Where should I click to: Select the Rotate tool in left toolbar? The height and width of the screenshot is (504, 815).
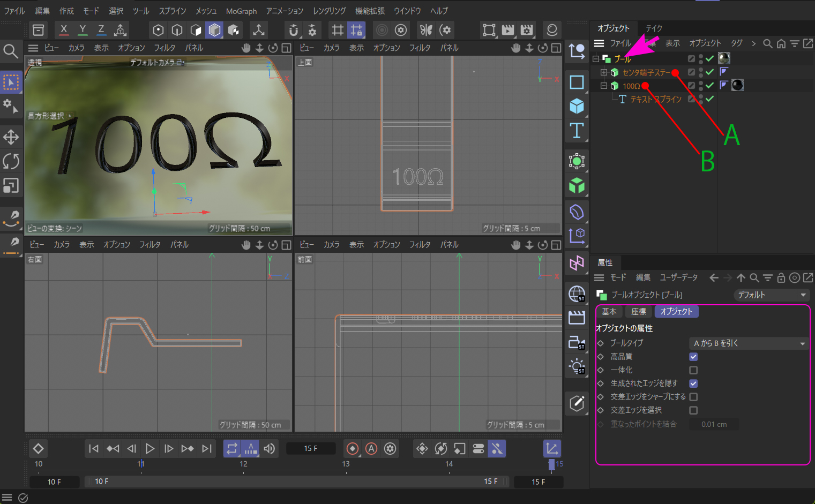click(11, 161)
